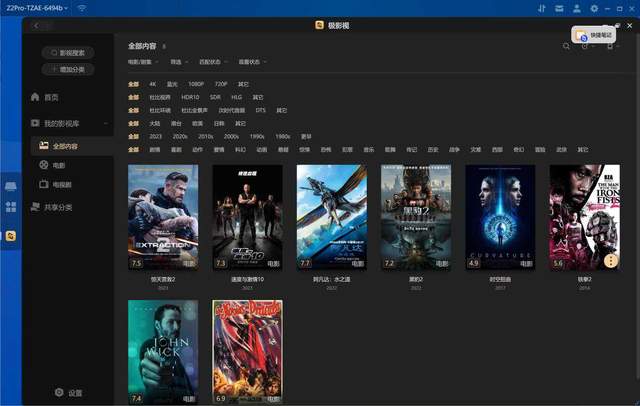Open the 电影/剧集 dropdown filter
Screen dimensions: 640x406
point(143,62)
